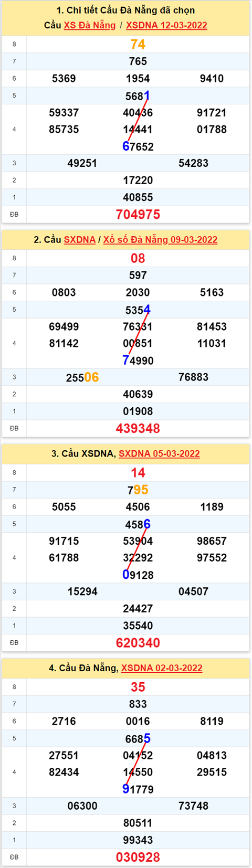Click the number 795 with orange 95

click(x=138, y=490)
